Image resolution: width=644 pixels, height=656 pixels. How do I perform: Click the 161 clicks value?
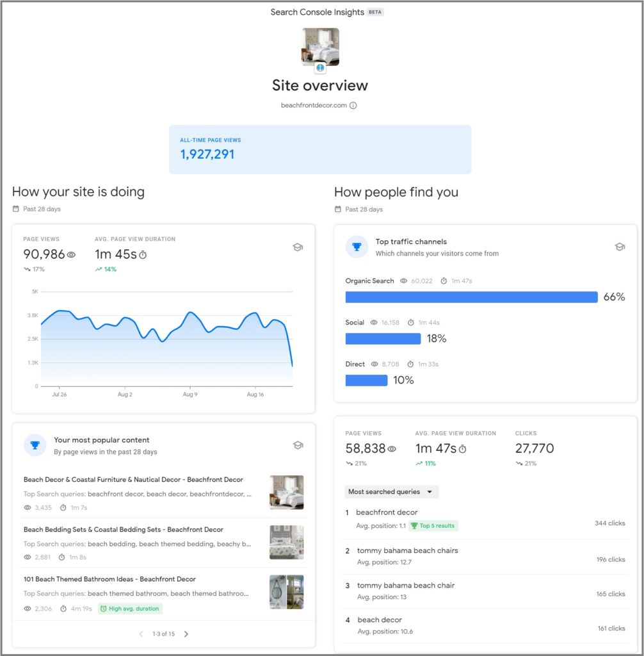611,628
